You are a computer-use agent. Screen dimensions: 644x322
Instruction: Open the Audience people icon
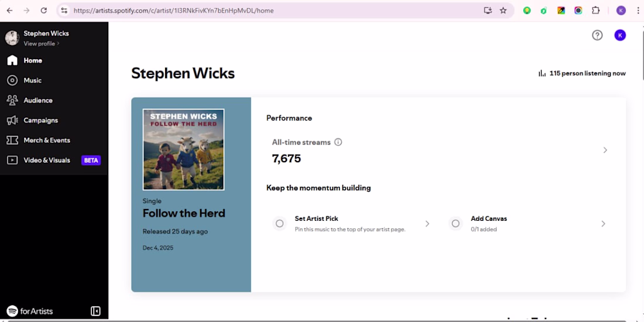pyautogui.click(x=12, y=100)
